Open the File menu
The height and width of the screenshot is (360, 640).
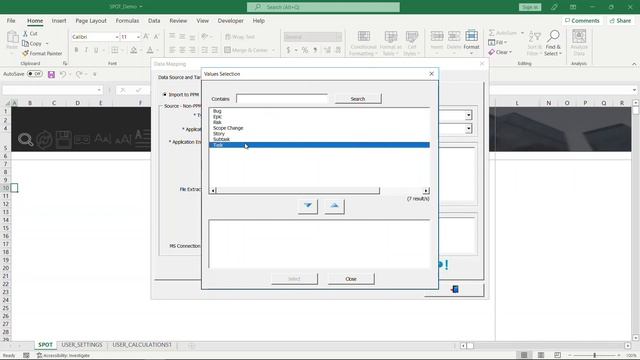11,21
